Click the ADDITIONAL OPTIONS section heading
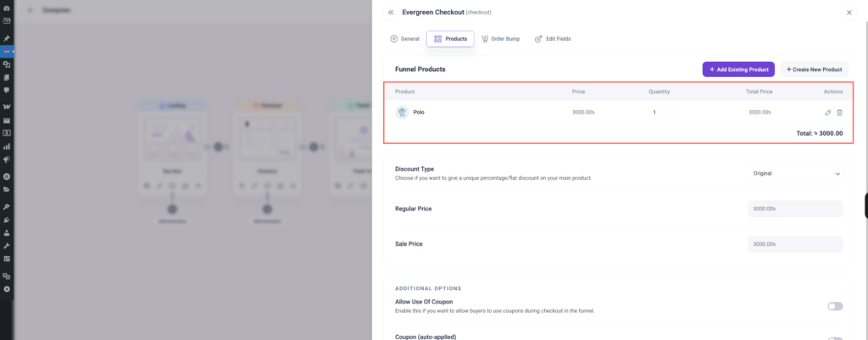The width and height of the screenshot is (868, 340). click(x=428, y=288)
